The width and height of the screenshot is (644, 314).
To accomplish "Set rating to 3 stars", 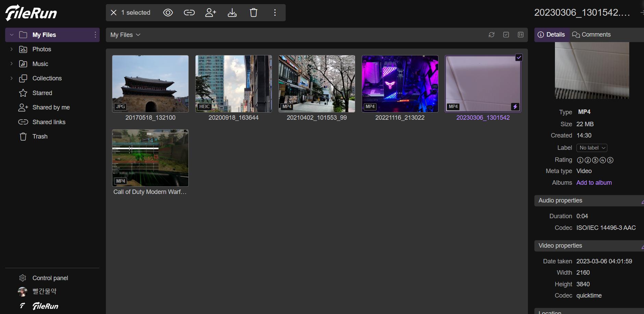I will tap(595, 160).
